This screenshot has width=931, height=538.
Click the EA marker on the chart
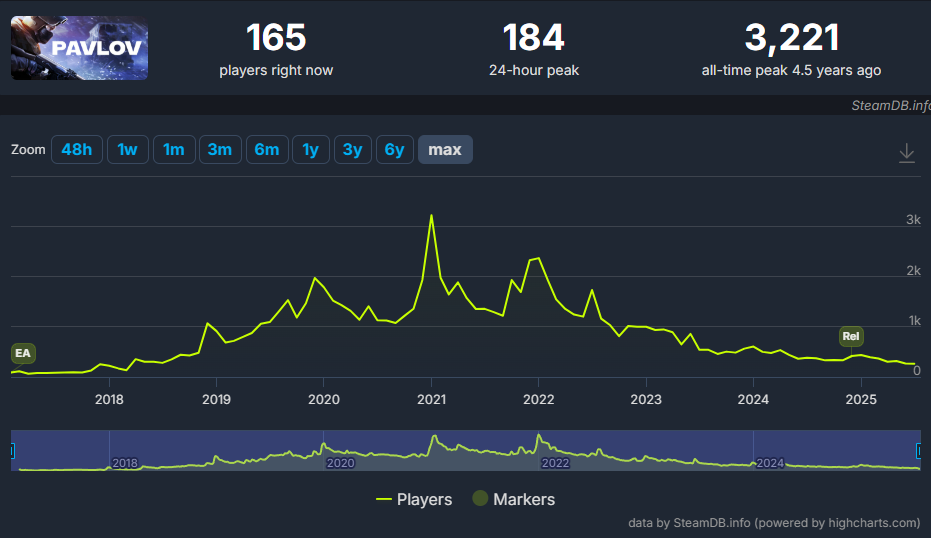[23, 353]
